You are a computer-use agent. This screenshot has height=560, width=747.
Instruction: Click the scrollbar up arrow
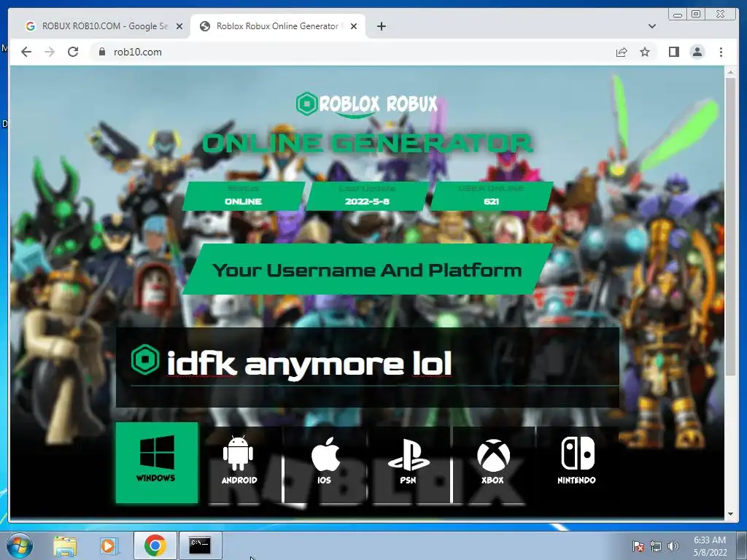(730, 72)
